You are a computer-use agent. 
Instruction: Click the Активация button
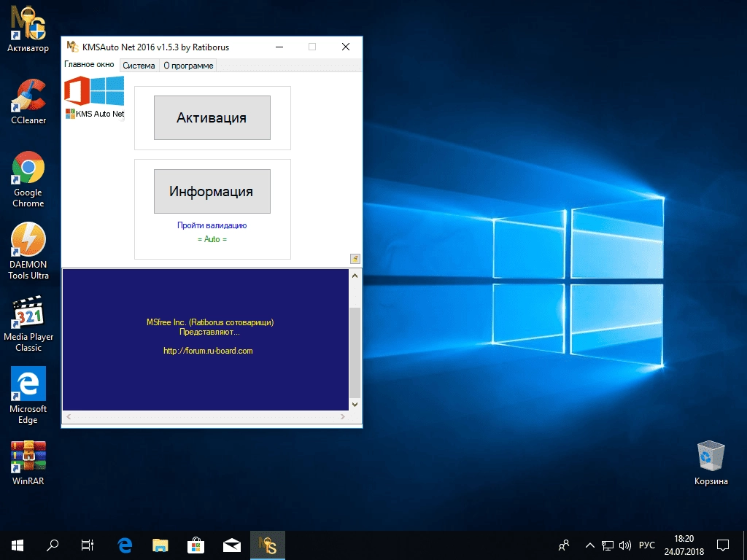click(x=212, y=117)
